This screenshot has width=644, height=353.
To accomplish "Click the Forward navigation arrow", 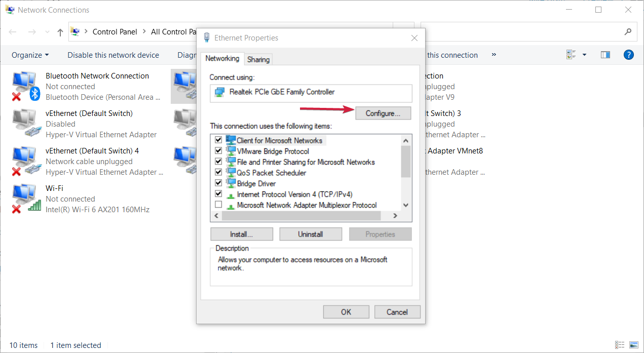I will (x=31, y=32).
